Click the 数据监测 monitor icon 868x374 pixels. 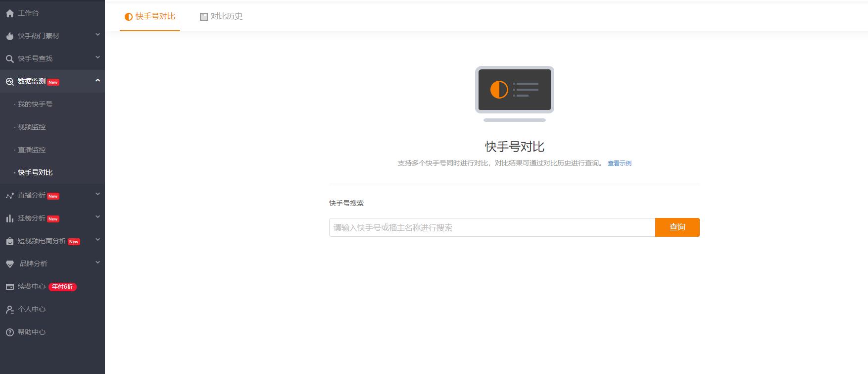tap(9, 82)
